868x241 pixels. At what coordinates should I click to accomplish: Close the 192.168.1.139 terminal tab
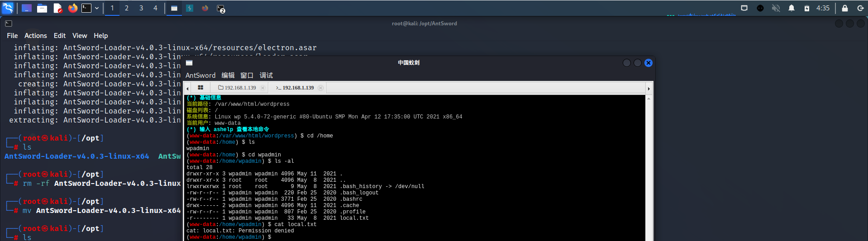[320, 88]
